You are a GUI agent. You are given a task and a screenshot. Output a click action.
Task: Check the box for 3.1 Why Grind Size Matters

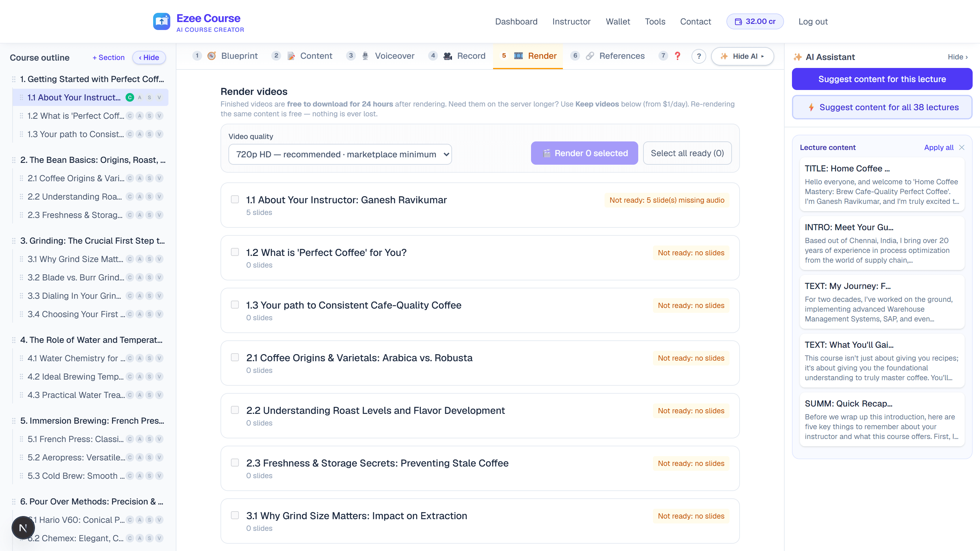235,515
